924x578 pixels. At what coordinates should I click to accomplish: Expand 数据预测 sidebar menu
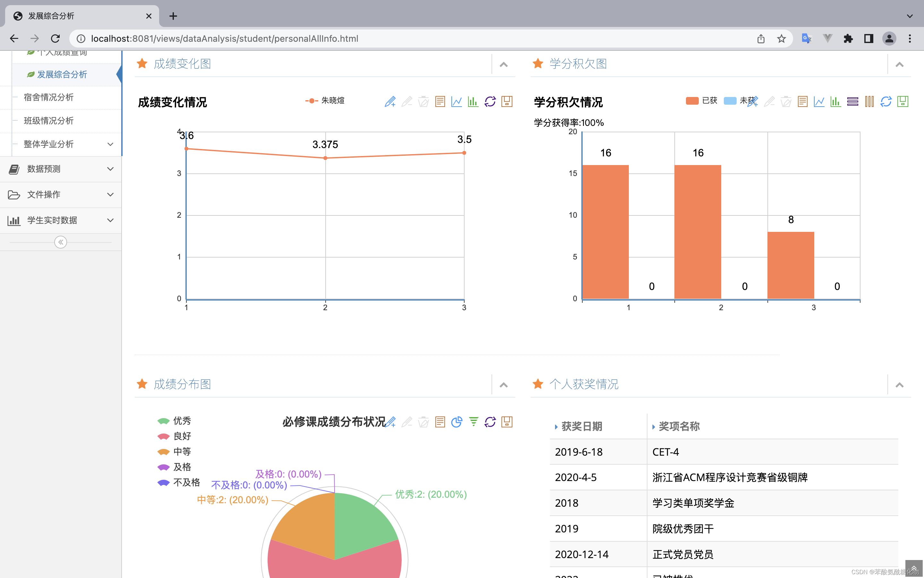coord(61,169)
